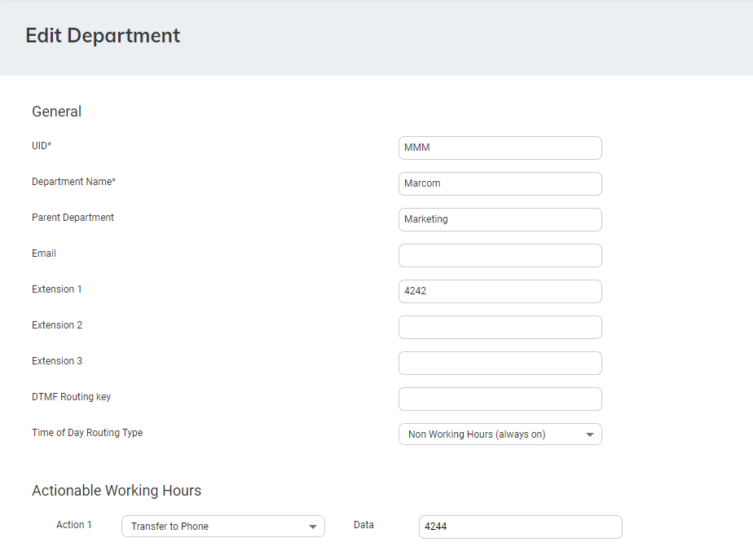
Task: Click the 'General' section heading
Action: coord(56,112)
